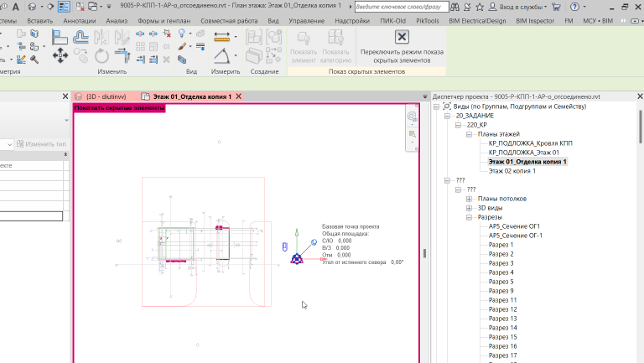Select the paint brush icon in View panel

click(x=182, y=47)
